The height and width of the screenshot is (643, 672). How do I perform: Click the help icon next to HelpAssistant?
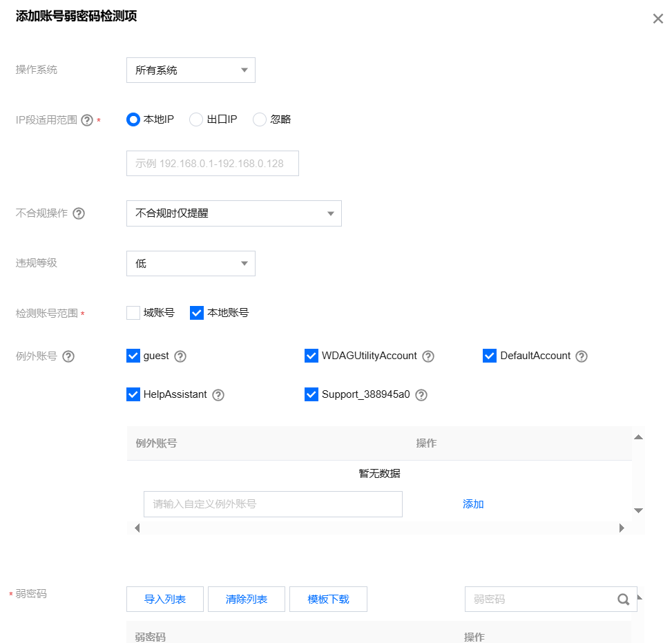[218, 394]
